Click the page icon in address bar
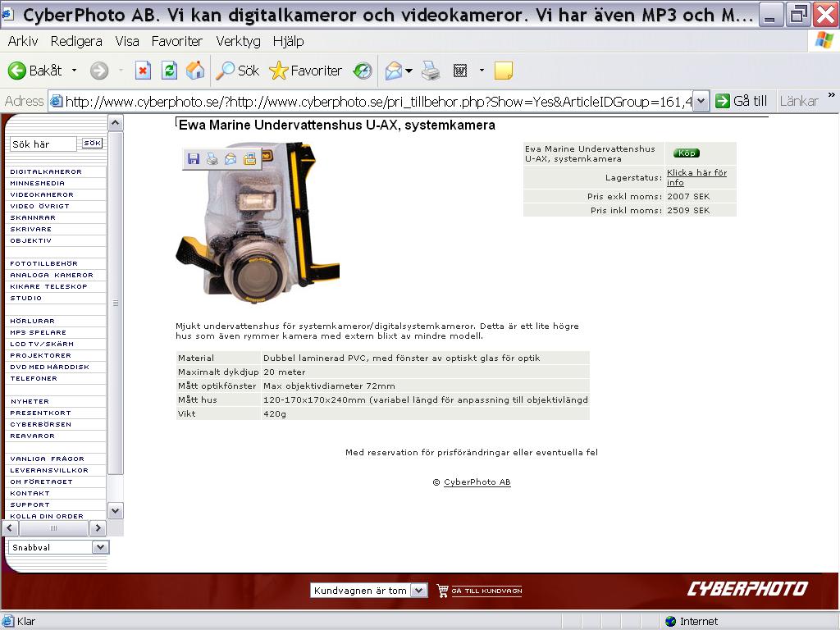This screenshot has height=630, width=840. coord(57,101)
